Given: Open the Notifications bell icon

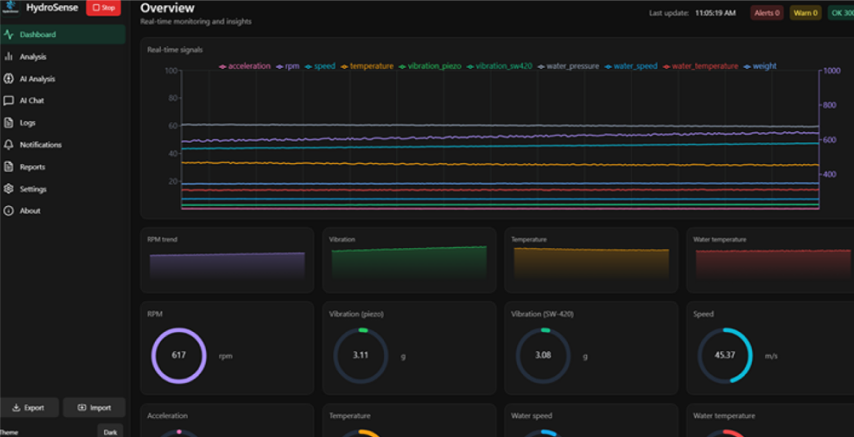Looking at the screenshot, I should (9, 145).
